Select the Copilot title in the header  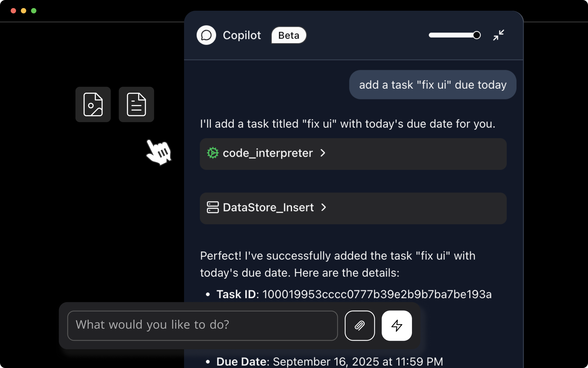click(242, 35)
